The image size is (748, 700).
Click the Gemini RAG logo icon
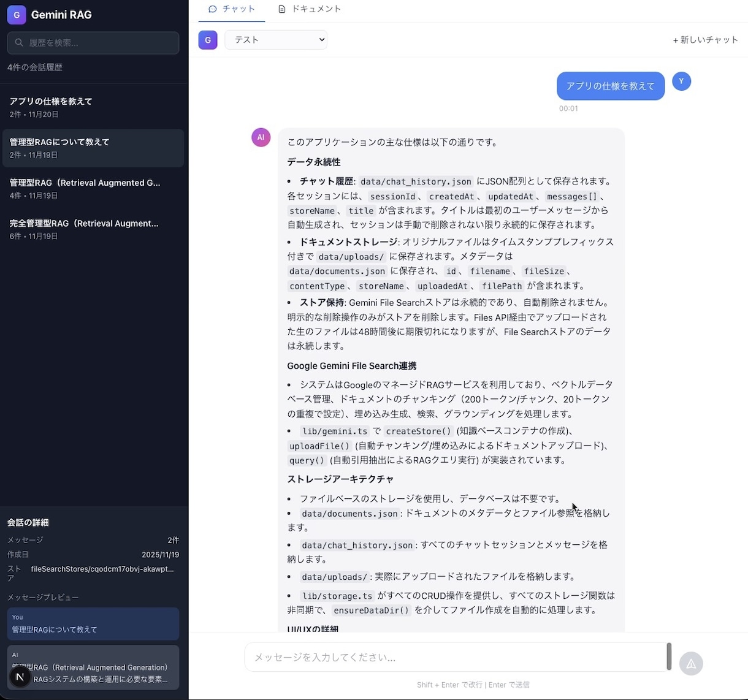[17, 15]
